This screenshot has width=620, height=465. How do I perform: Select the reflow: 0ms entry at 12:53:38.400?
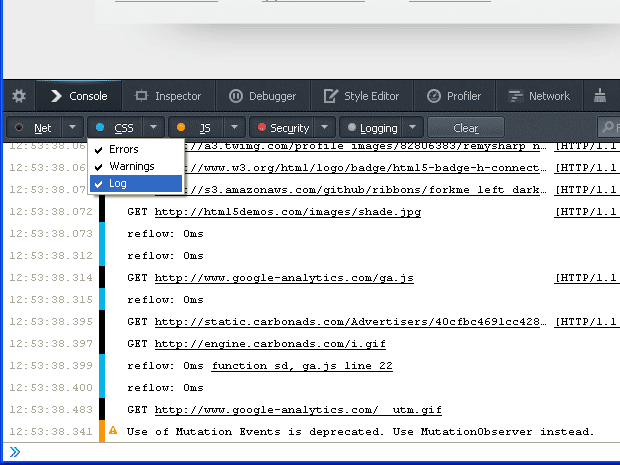coord(165,388)
